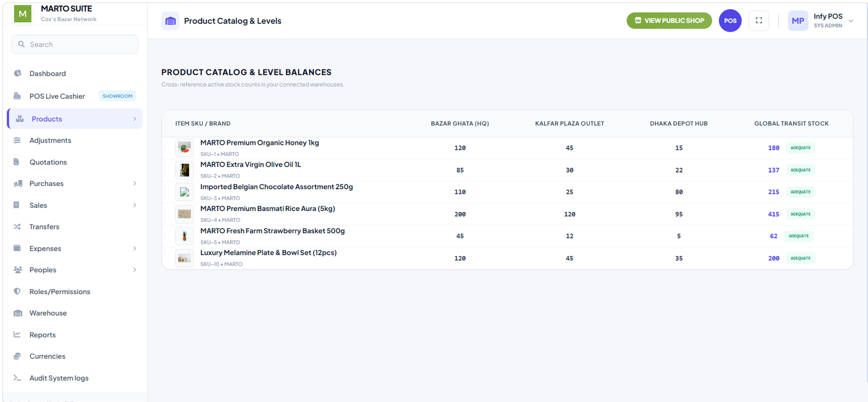Open the Belgian Chocolate broken image thumbnail
The height and width of the screenshot is (402, 868).
[x=184, y=192]
